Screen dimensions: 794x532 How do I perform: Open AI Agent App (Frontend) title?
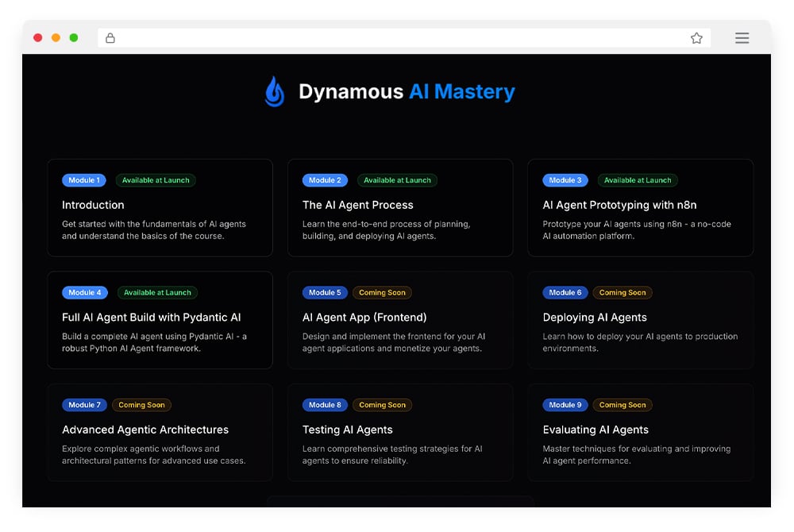point(364,318)
